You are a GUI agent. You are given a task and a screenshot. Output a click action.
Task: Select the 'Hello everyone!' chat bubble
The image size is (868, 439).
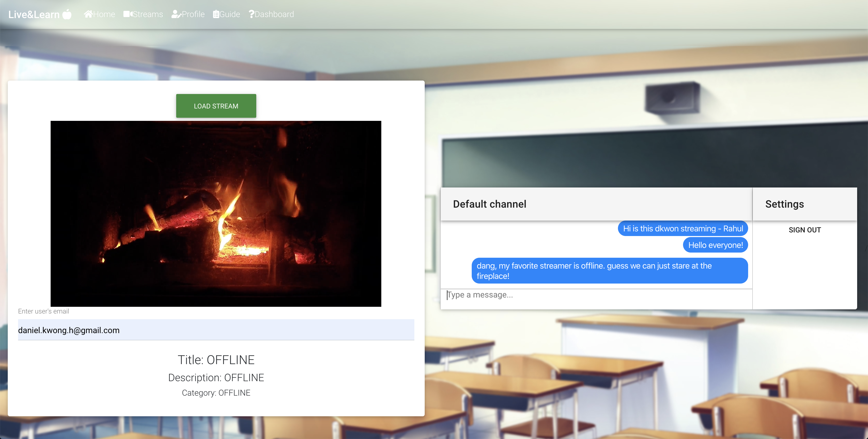coord(715,245)
